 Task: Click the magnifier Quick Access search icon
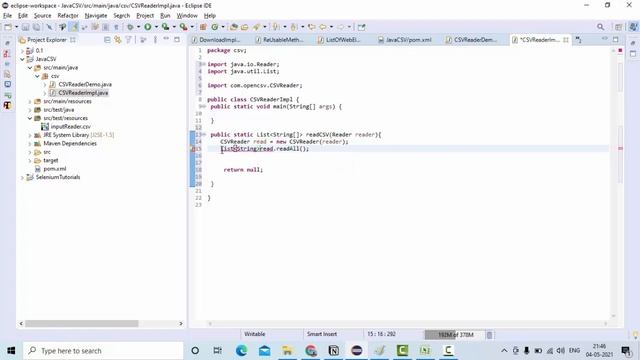600,27
